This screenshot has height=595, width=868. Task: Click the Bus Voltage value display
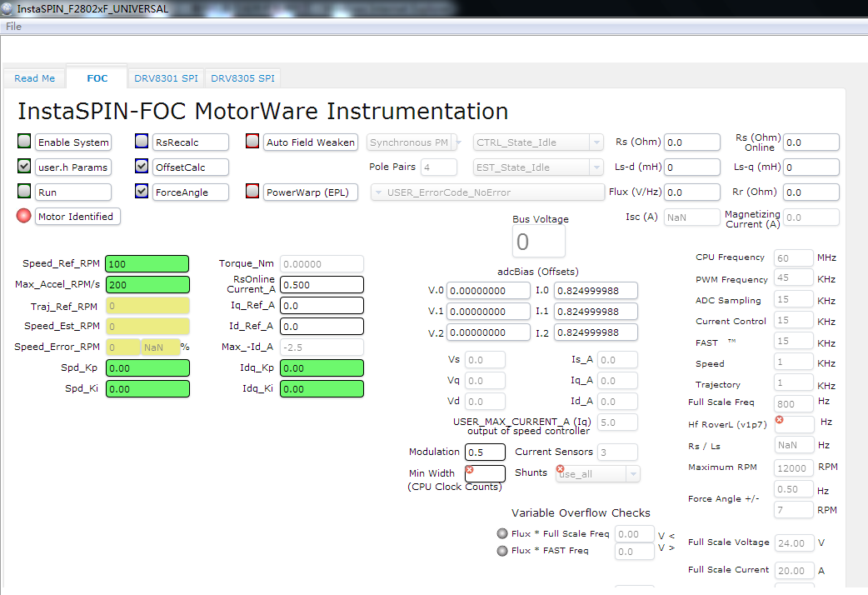click(x=539, y=242)
